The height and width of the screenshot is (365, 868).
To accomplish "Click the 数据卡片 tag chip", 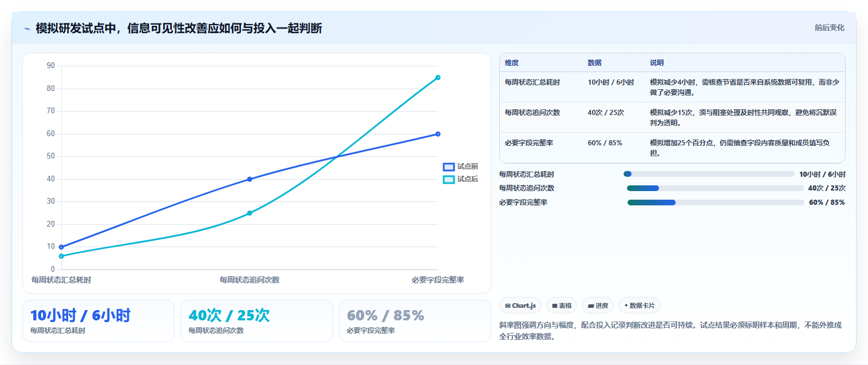I will (639, 306).
